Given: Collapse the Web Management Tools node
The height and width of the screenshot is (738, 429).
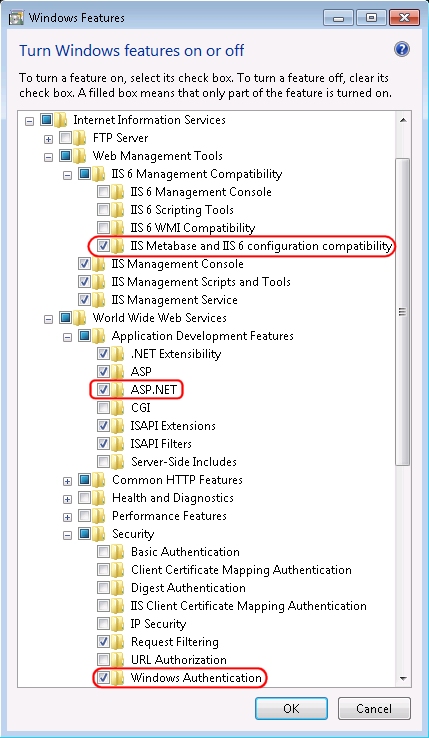Looking at the screenshot, I should 49,158.
